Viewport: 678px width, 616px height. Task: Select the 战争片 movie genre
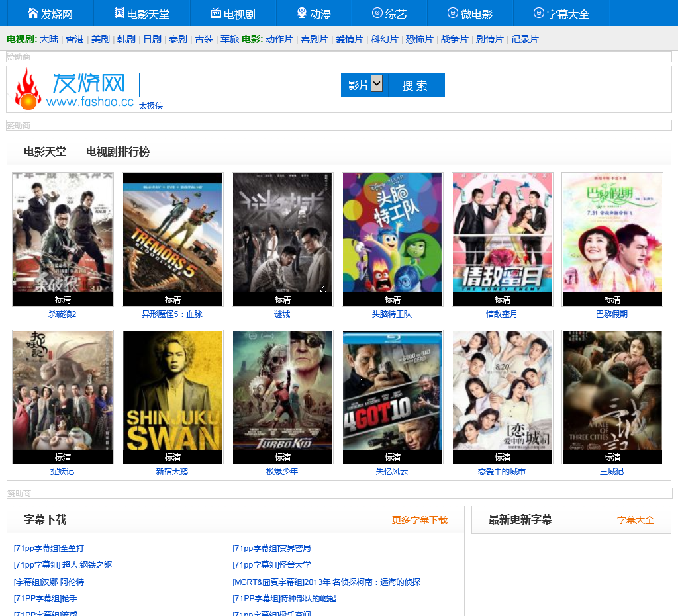(x=454, y=39)
